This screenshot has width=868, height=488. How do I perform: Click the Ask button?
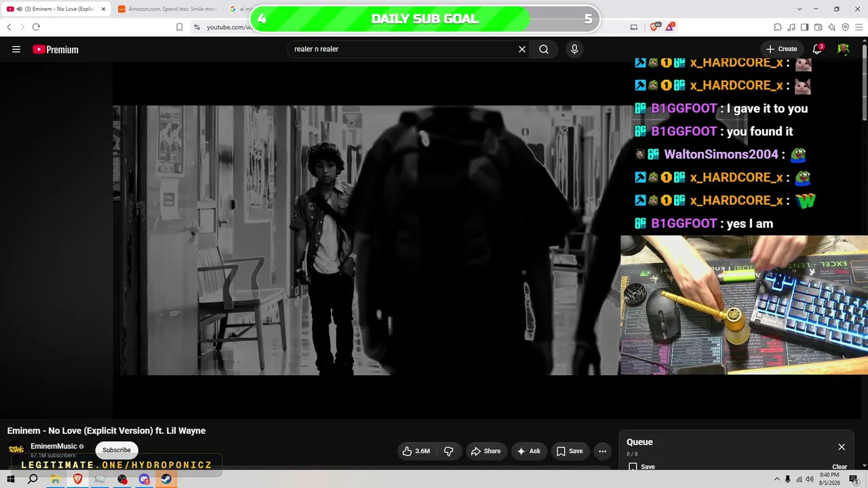click(x=529, y=451)
